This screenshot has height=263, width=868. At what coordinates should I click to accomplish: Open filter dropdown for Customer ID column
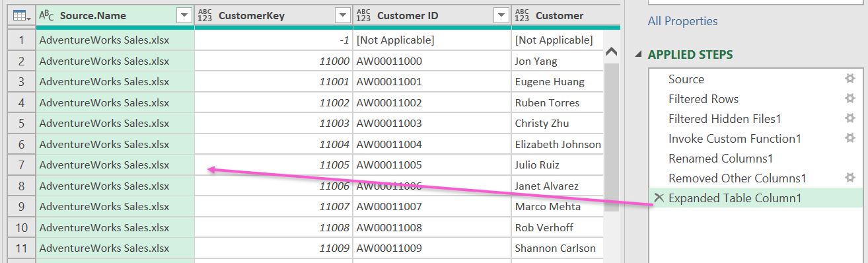(x=501, y=15)
